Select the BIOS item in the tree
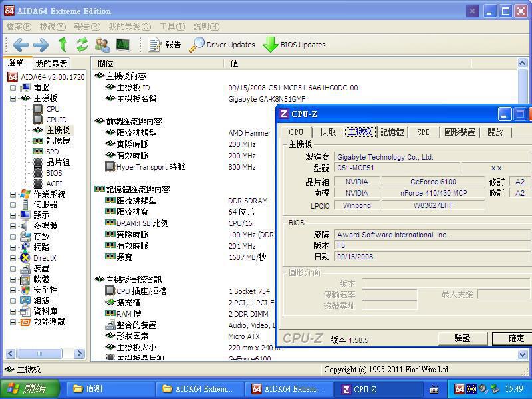The image size is (532, 399). pos(54,173)
